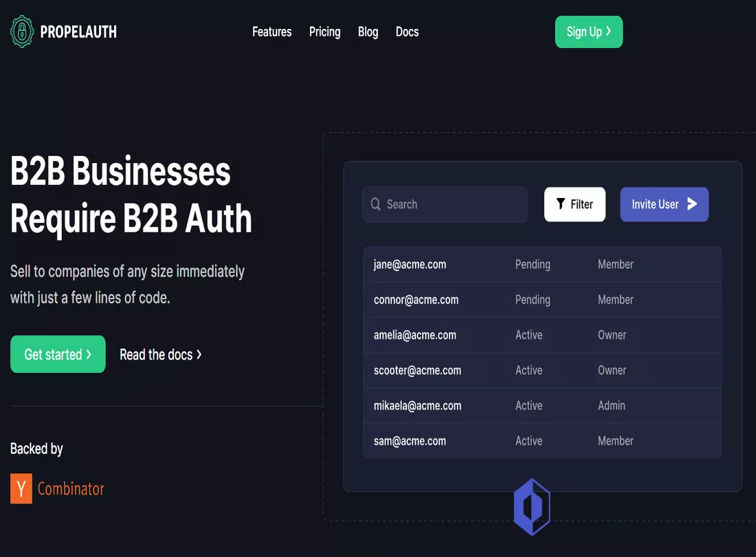
Task: Click the PropelAuth padlock logo icon
Action: click(22, 32)
